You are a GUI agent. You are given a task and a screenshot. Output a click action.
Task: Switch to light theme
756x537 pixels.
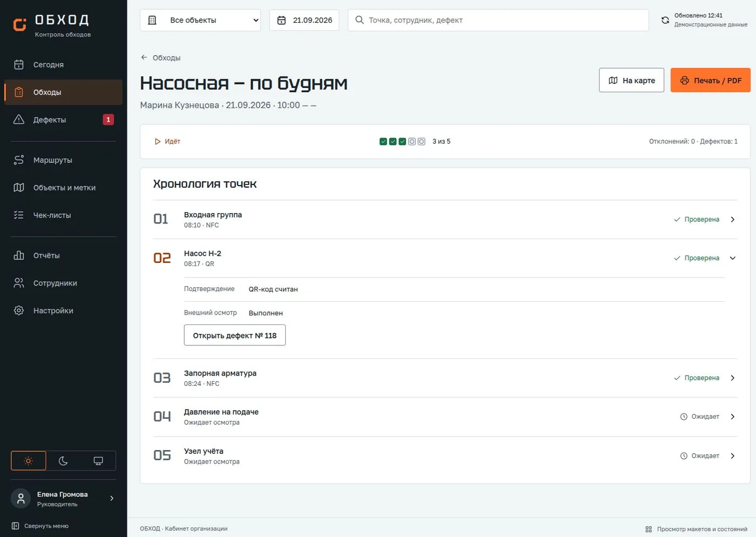(x=29, y=461)
